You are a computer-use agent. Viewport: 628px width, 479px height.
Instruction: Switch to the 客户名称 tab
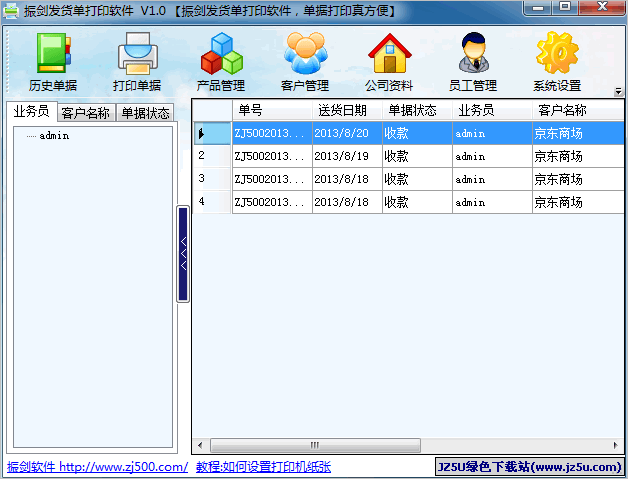click(x=86, y=113)
